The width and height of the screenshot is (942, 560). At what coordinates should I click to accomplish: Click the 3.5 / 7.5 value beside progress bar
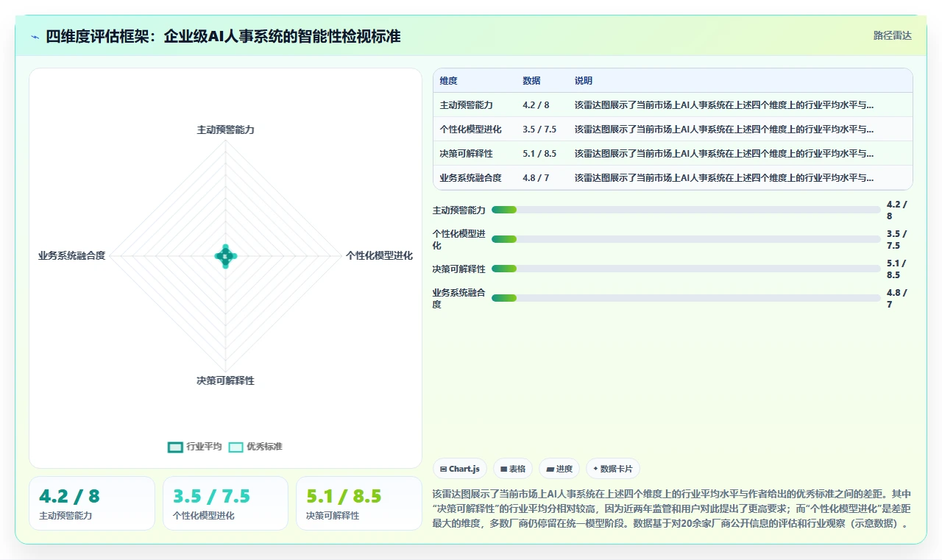[897, 240]
